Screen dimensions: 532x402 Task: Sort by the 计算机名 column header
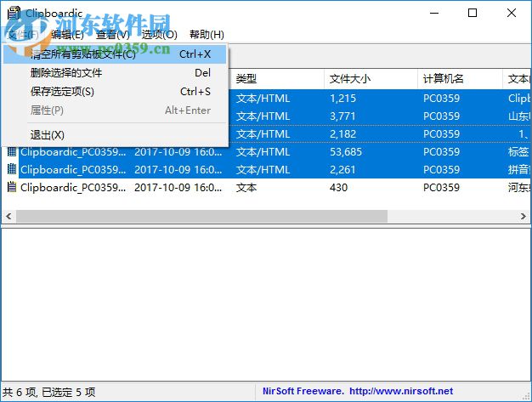click(460, 79)
